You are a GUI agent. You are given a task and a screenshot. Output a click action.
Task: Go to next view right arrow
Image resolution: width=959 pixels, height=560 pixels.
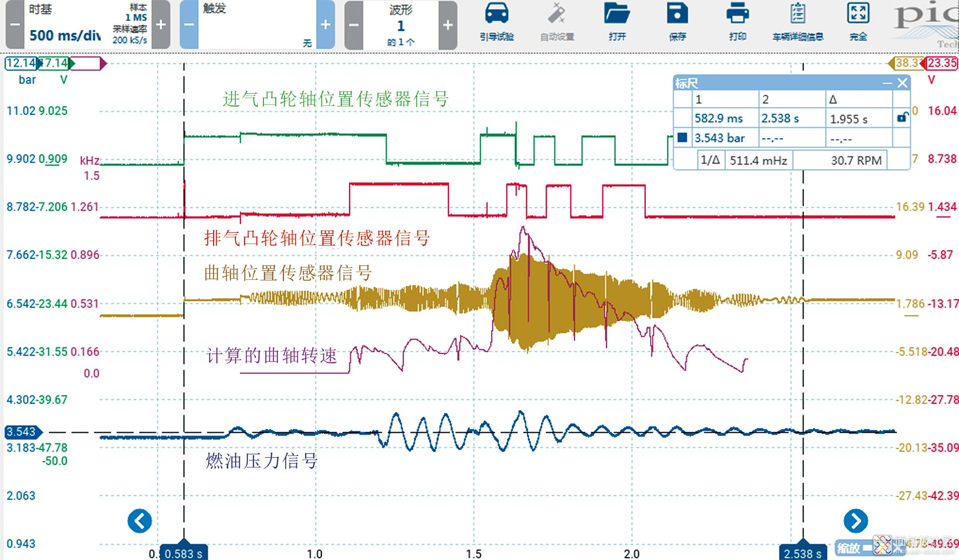click(x=856, y=521)
